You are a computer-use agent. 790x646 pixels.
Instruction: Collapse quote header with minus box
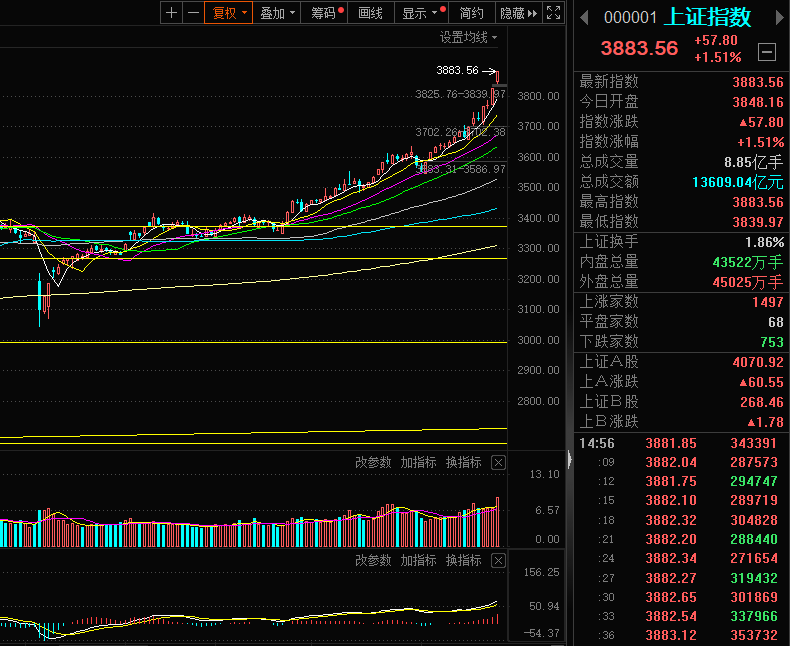pos(767,51)
